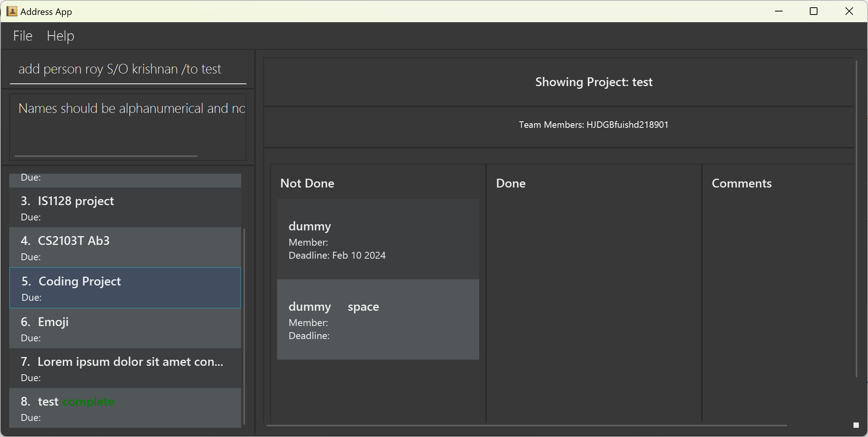Open the Help menu
This screenshot has height=437, width=868.
pyautogui.click(x=60, y=36)
